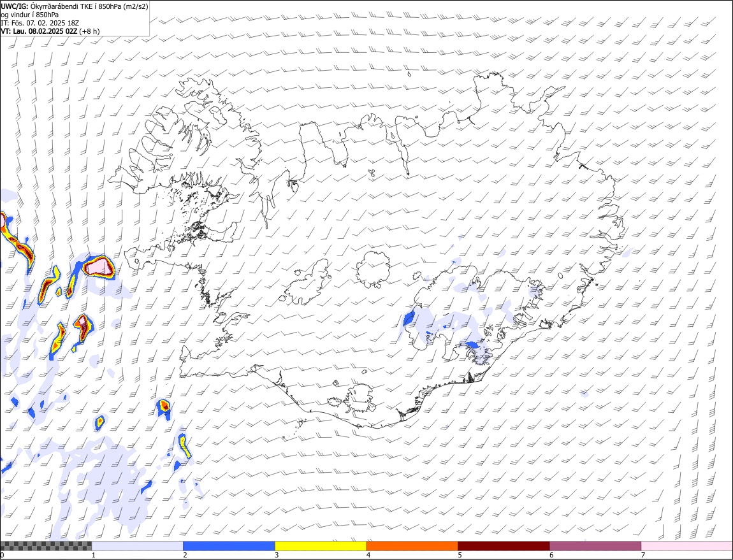Click the legend tick label '1'
The height and width of the screenshot is (560, 733).
(x=94, y=555)
